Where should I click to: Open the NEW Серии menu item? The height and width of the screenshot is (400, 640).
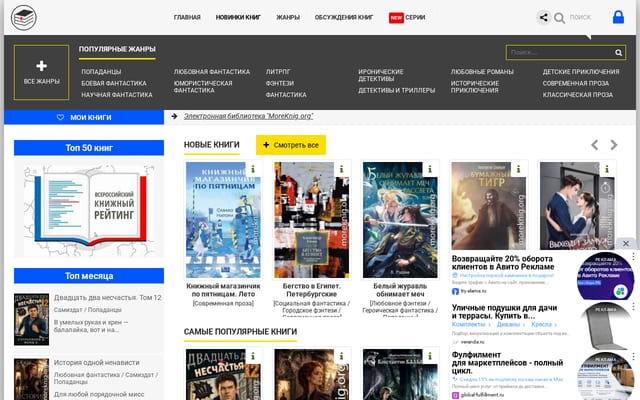click(x=407, y=18)
